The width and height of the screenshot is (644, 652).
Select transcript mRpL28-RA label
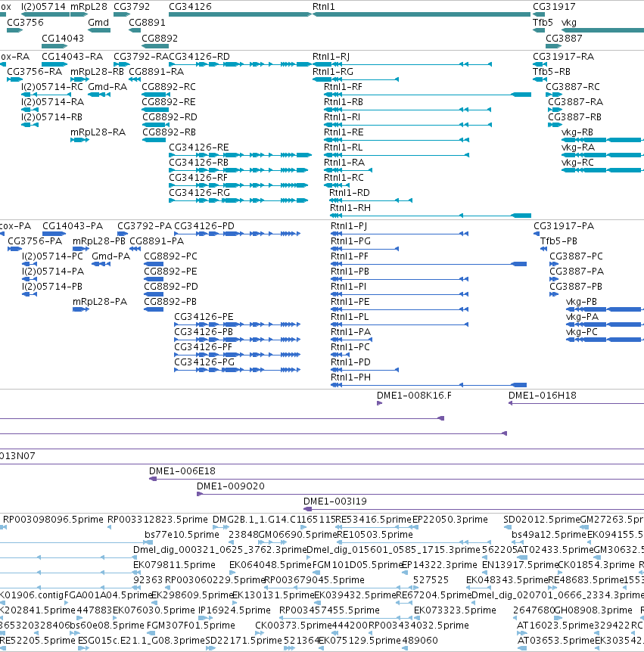pyautogui.click(x=98, y=132)
